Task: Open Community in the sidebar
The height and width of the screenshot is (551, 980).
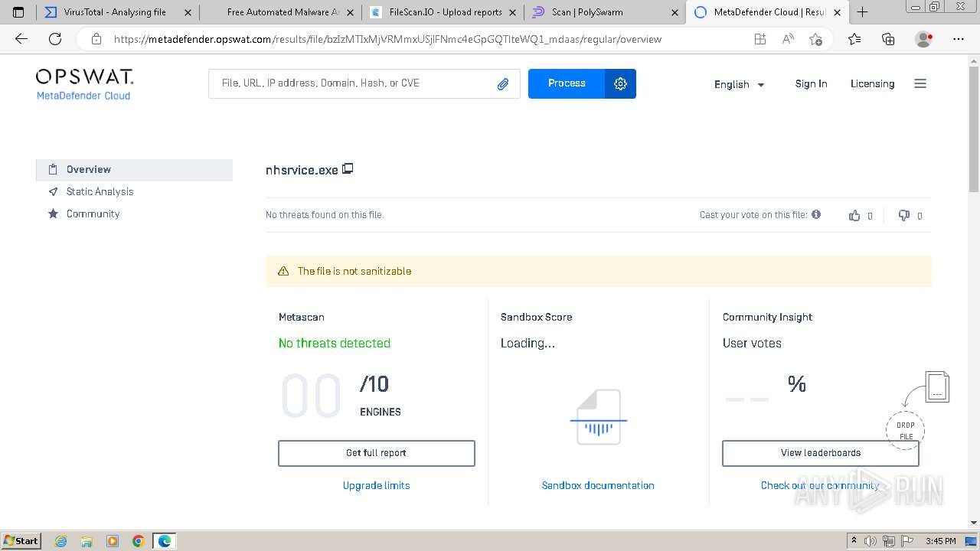Action: 93,214
